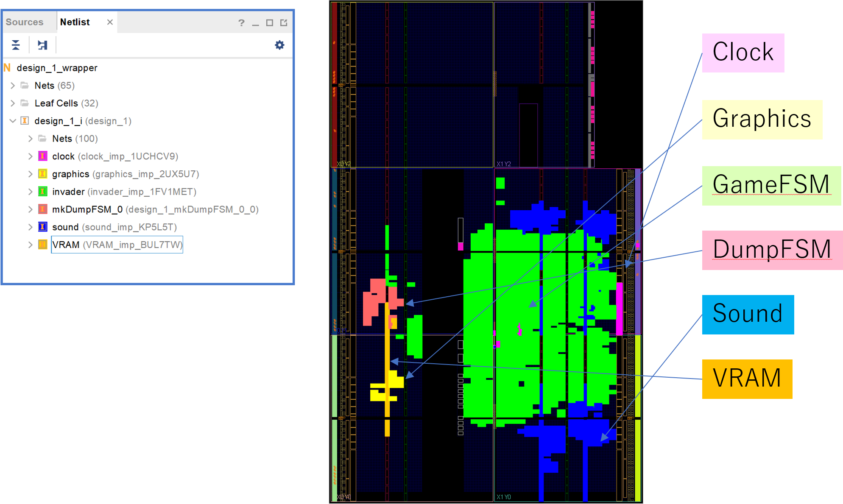Close the Netlist tab
Image resolution: width=843 pixels, height=504 pixels.
(110, 22)
